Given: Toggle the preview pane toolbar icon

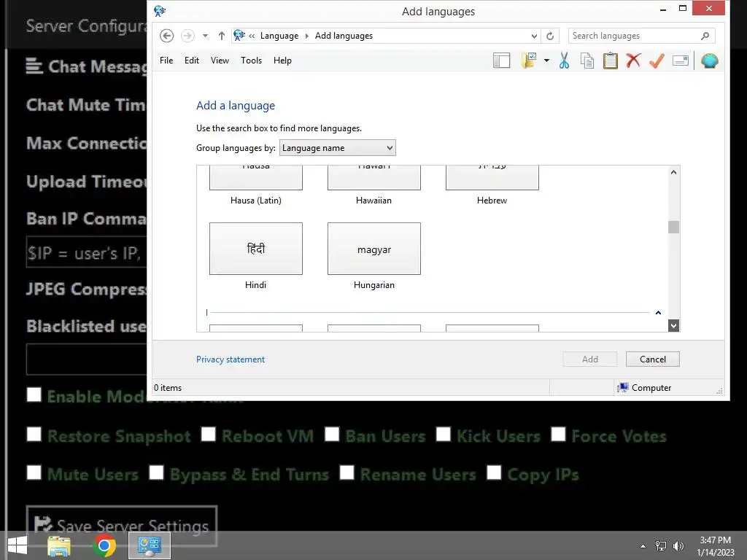Looking at the screenshot, I should (x=501, y=61).
